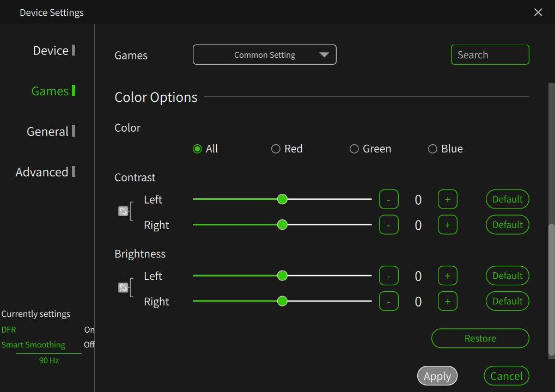Click the Restore button

point(480,338)
